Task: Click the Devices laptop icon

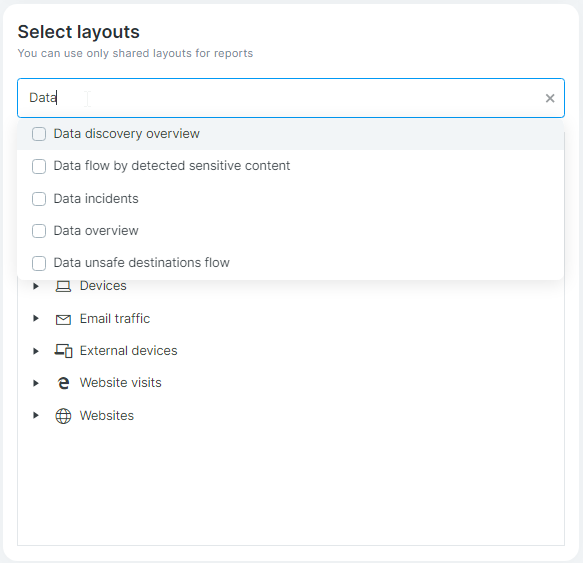Action: 63,286
